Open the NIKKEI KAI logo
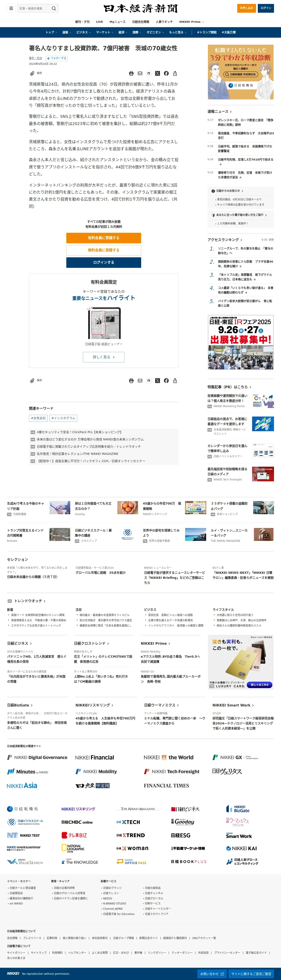Screen dimensions: 281x980 click(241, 848)
